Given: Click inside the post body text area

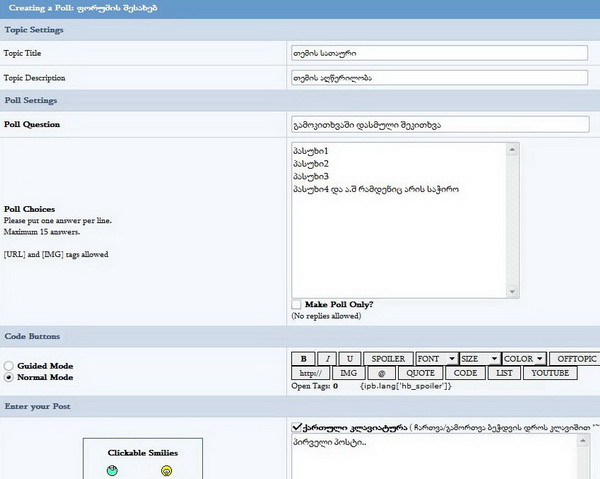Looking at the screenshot, I should coord(435,456).
